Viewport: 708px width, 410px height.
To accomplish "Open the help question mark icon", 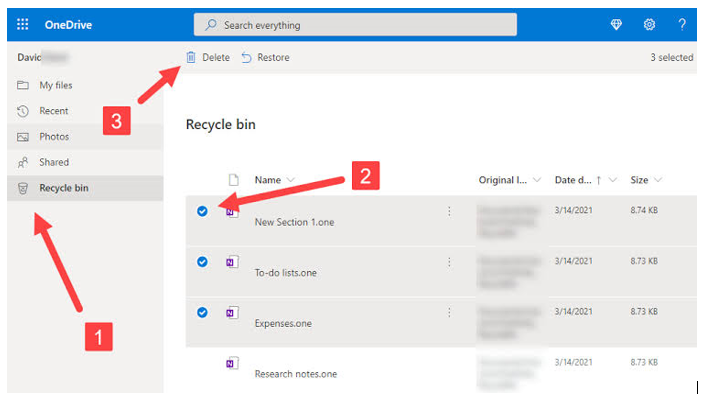I will [682, 24].
